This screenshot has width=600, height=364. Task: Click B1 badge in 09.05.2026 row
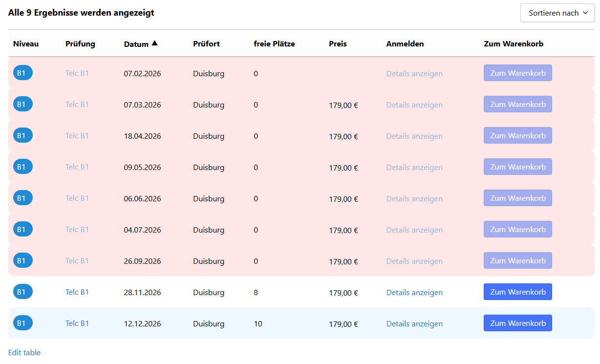click(23, 167)
